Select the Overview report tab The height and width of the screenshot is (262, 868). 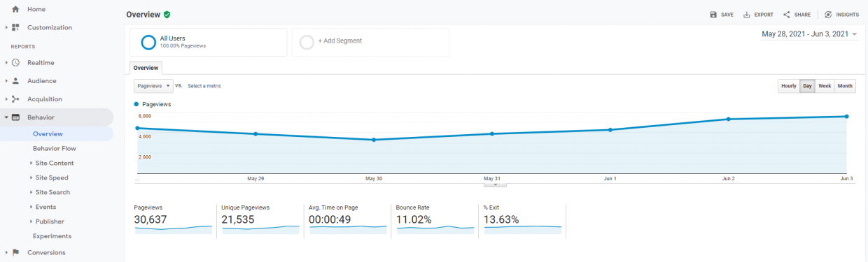click(x=146, y=68)
